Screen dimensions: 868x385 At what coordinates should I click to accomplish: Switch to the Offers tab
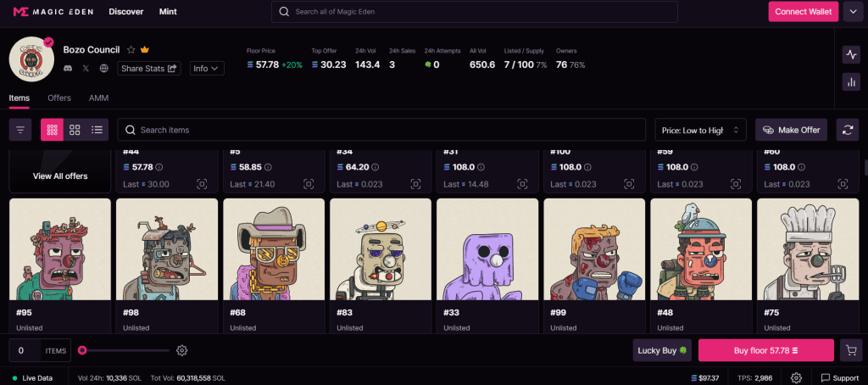[x=59, y=98]
